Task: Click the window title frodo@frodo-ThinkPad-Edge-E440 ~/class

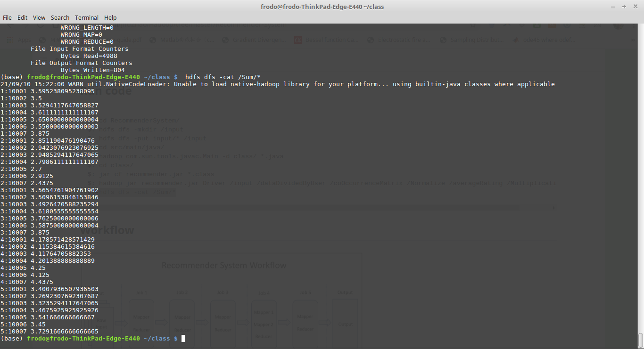Action: [322, 7]
